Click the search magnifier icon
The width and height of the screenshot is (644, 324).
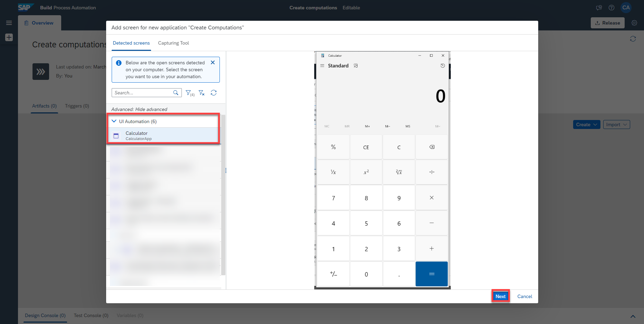point(176,93)
